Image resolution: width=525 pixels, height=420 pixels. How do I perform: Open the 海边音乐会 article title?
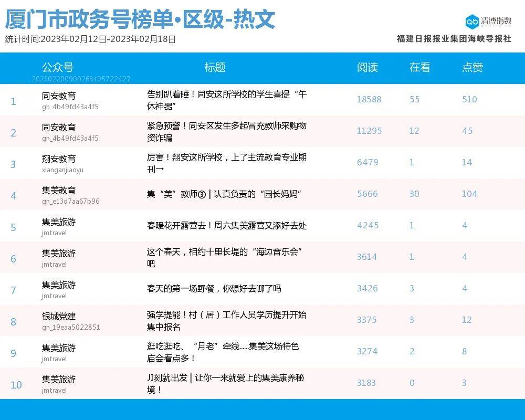click(x=226, y=258)
